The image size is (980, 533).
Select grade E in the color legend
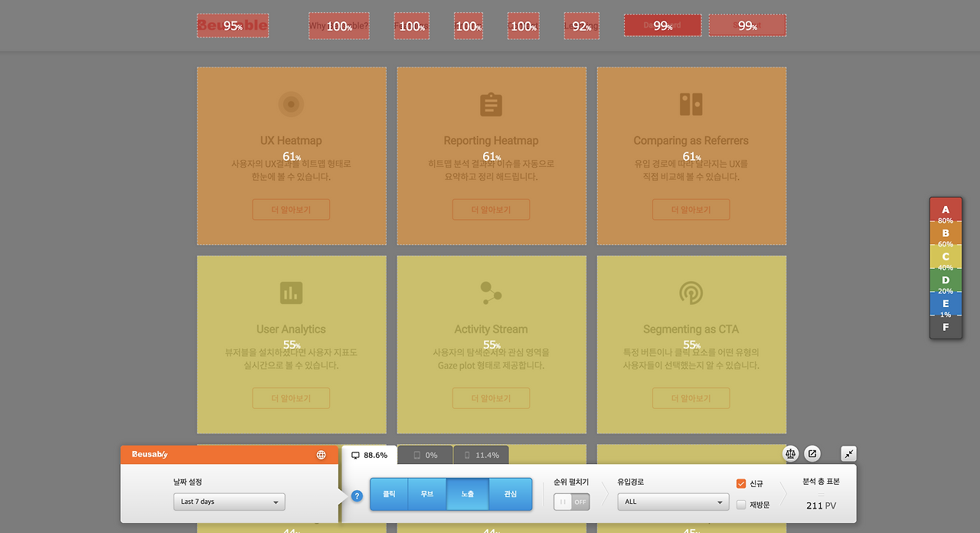[946, 303]
